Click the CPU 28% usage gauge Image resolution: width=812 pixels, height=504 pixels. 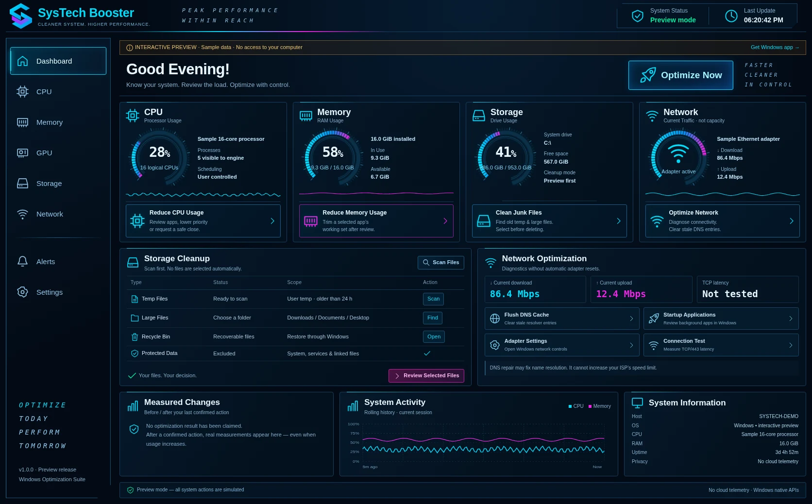(160, 158)
